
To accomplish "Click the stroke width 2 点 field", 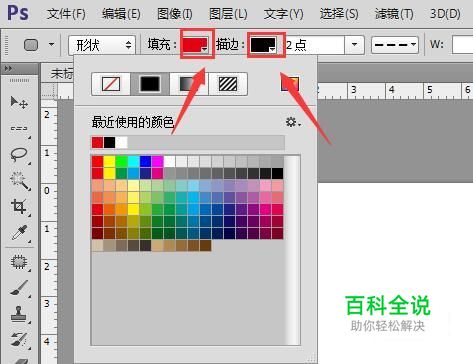I will point(314,44).
